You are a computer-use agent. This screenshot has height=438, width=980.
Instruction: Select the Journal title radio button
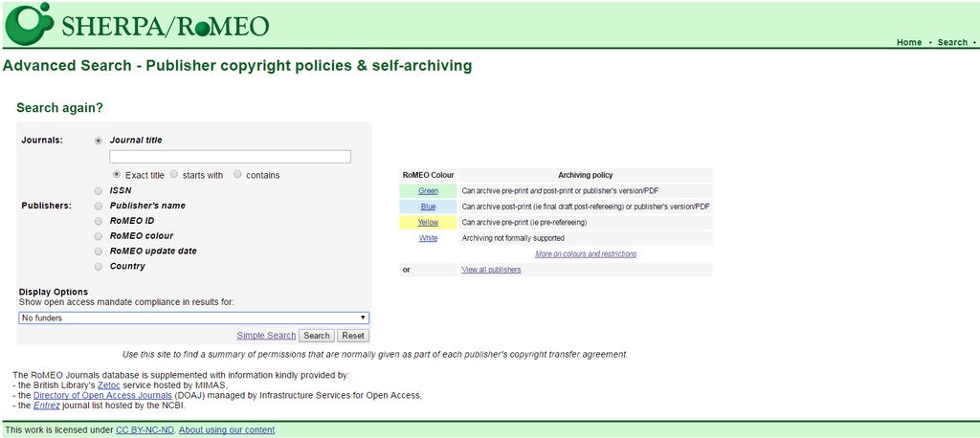(x=99, y=141)
